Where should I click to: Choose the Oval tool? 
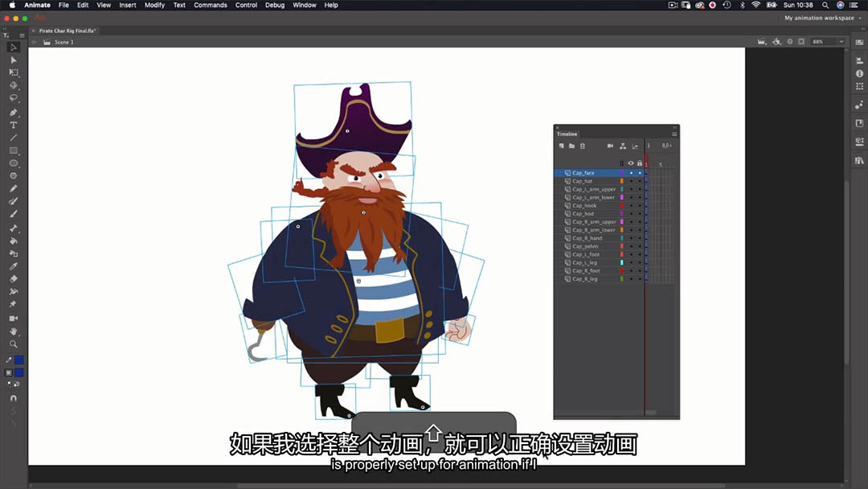pos(14,163)
